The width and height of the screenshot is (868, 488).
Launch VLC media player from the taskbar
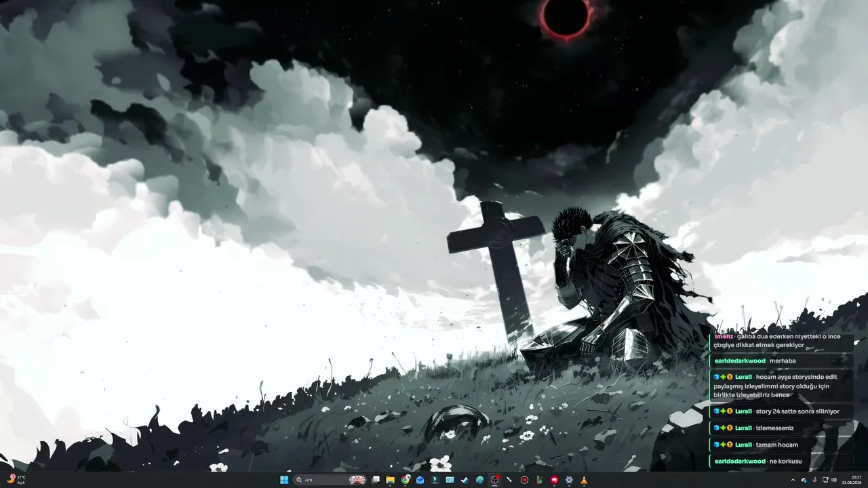tap(584, 480)
